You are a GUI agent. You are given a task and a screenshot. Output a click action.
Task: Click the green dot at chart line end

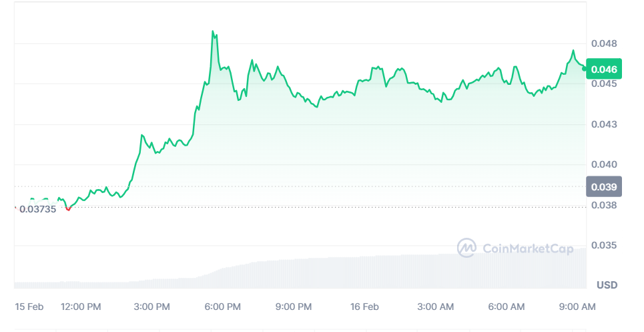pos(584,69)
